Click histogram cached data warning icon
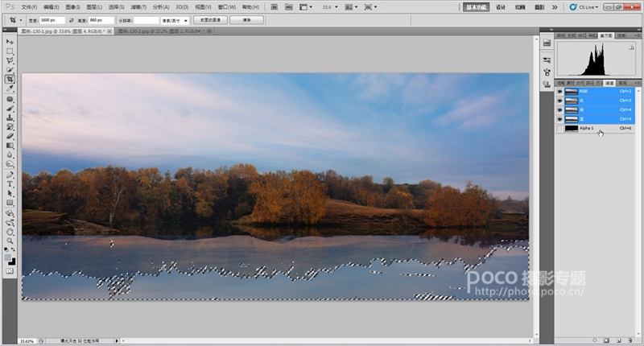Image resolution: width=644 pixels, height=346 pixels. 631,47
